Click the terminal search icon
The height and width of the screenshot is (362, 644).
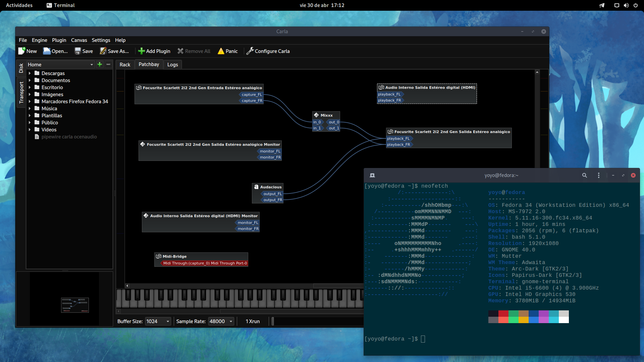click(585, 175)
